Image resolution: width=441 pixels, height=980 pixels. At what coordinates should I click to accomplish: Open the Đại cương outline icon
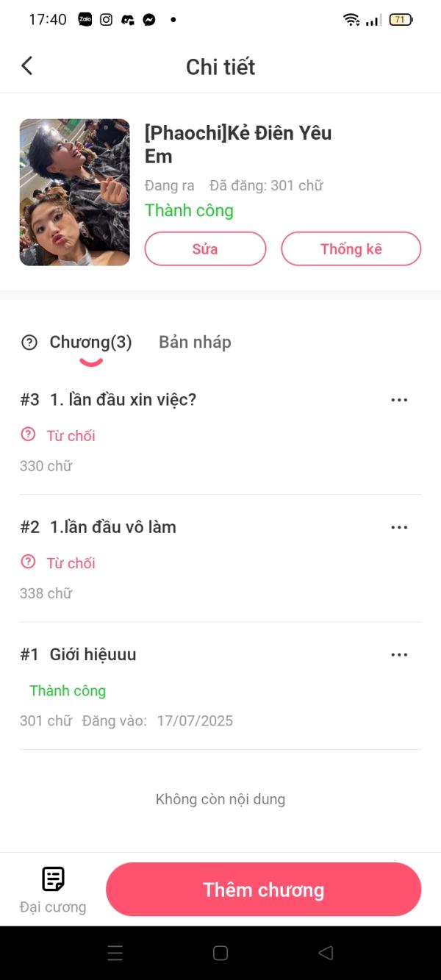(x=53, y=879)
